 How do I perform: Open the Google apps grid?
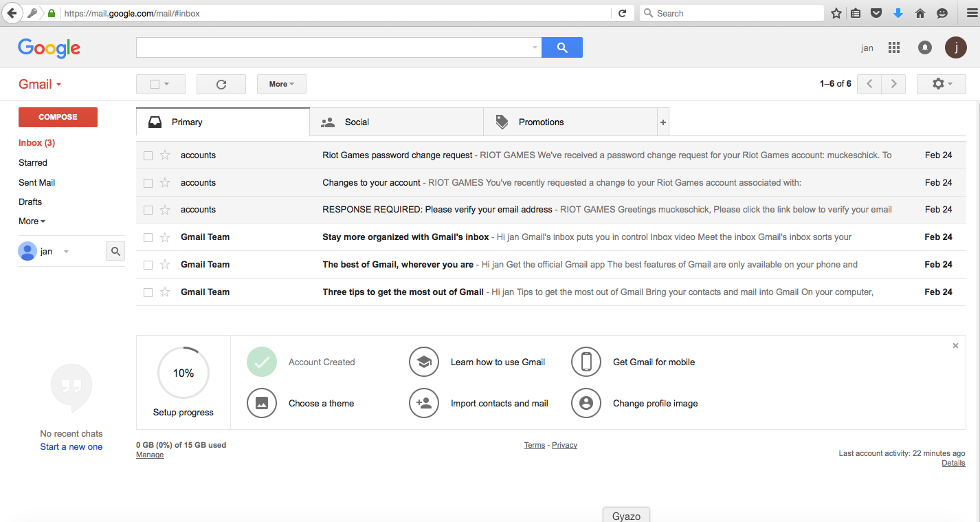894,47
